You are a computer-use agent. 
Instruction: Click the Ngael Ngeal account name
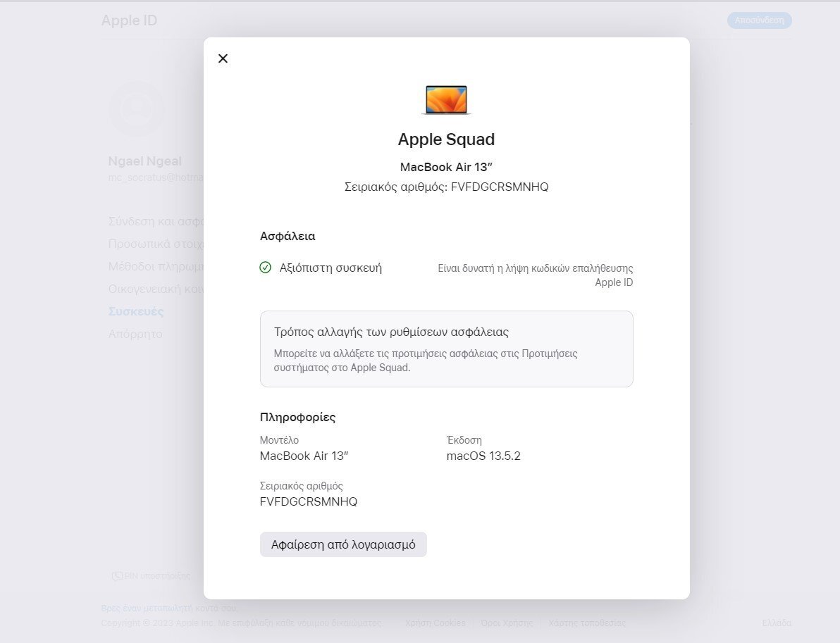pos(144,161)
